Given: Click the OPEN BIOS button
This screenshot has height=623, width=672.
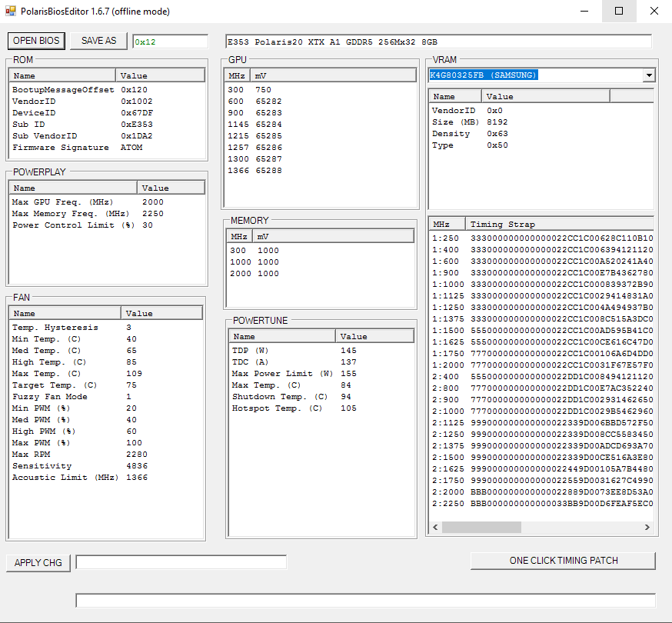Looking at the screenshot, I should tap(36, 41).
